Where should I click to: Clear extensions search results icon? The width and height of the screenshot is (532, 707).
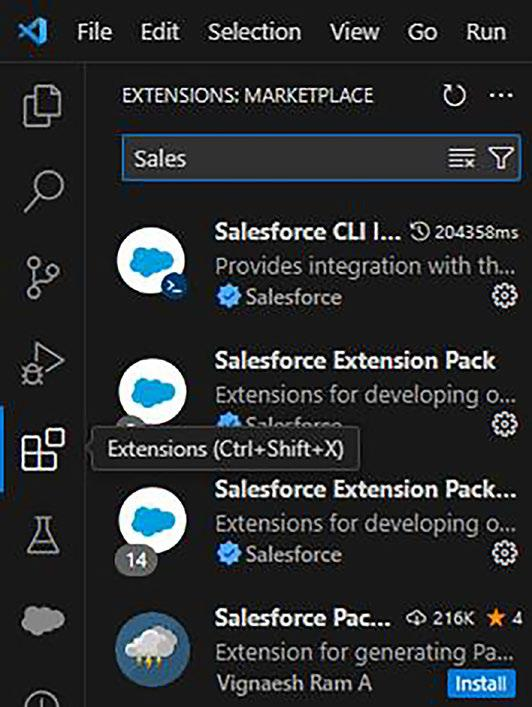[461, 158]
